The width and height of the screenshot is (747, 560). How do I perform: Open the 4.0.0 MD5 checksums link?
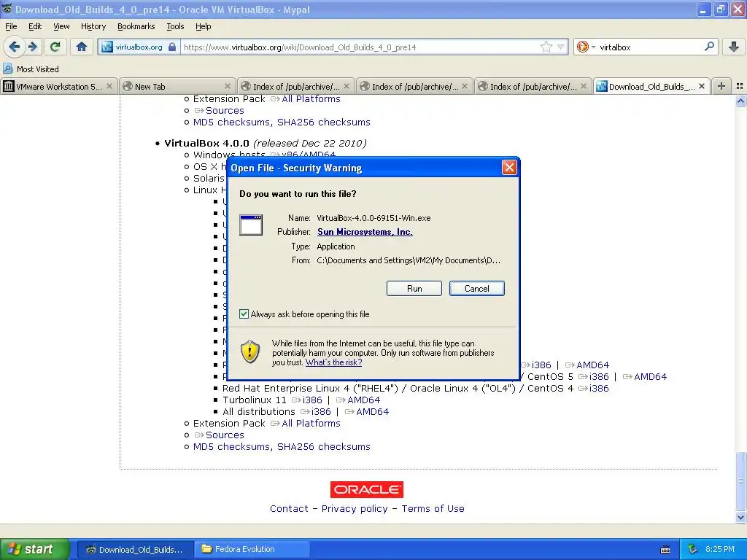point(231,447)
